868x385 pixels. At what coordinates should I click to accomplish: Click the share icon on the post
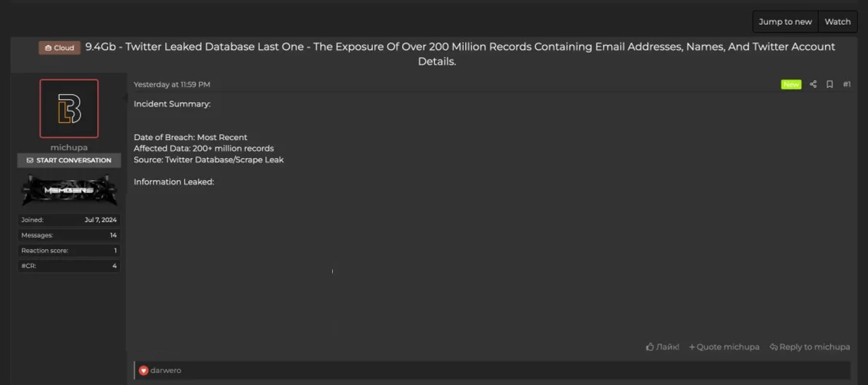813,84
